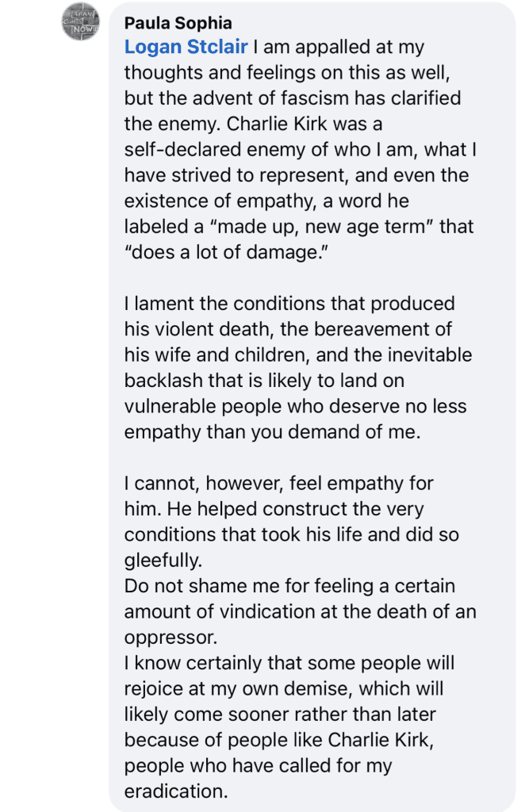
Task: Click the word "gleefully."
Action: [x=163, y=559]
